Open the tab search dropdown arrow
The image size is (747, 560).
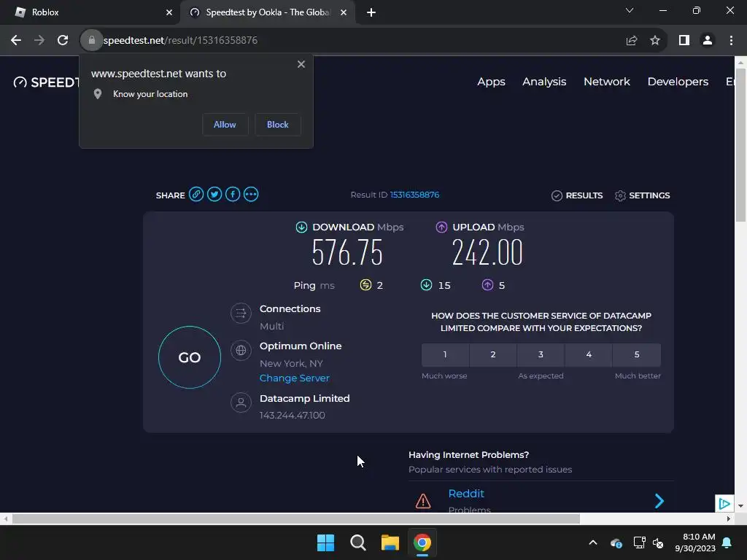630,10
